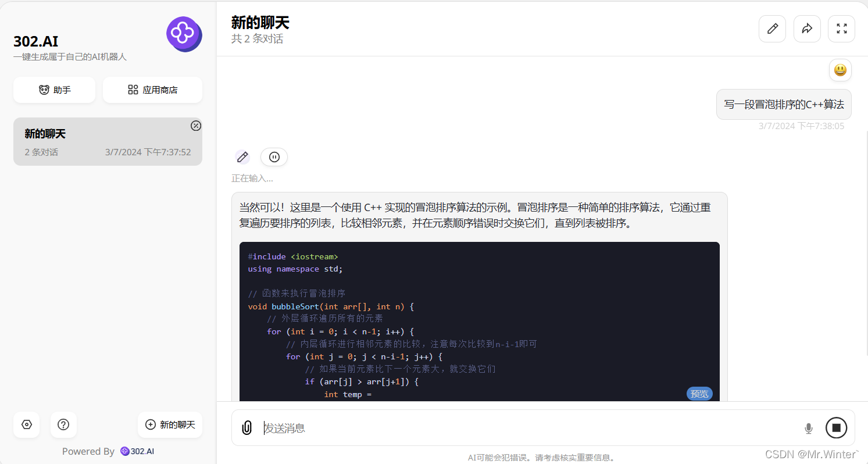Open settings via the hexagon icon
This screenshot has height=464, width=868.
(x=26, y=424)
